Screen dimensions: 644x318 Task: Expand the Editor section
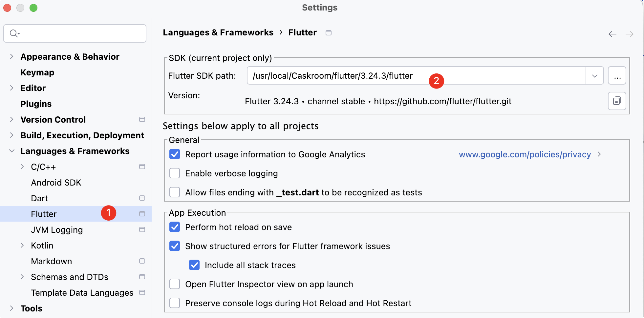pyautogui.click(x=12, y=88)
